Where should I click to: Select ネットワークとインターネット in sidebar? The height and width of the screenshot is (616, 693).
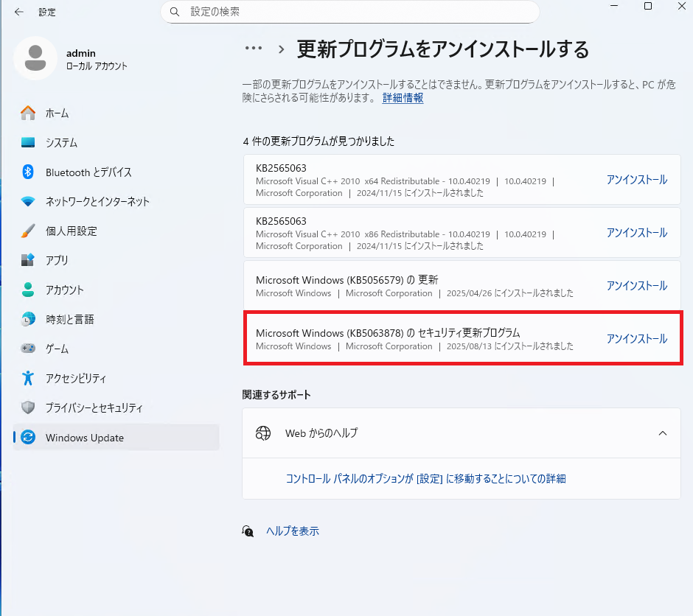click(x=116, y=201)
